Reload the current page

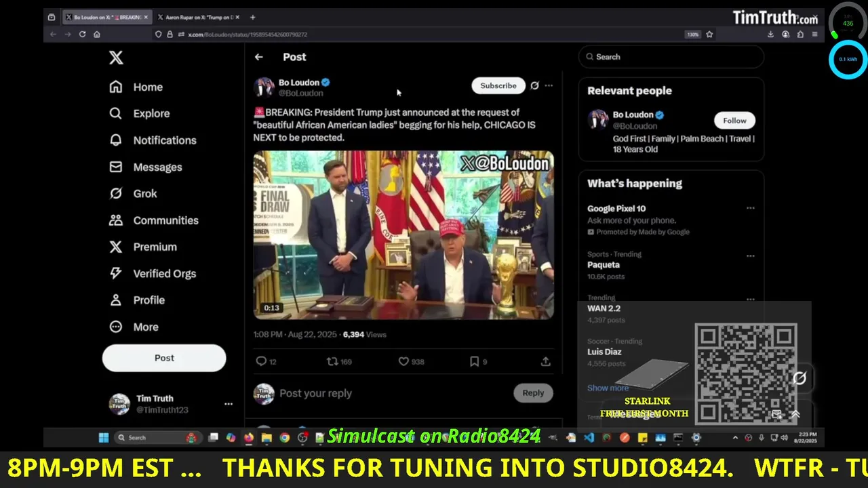click(82, 34)
